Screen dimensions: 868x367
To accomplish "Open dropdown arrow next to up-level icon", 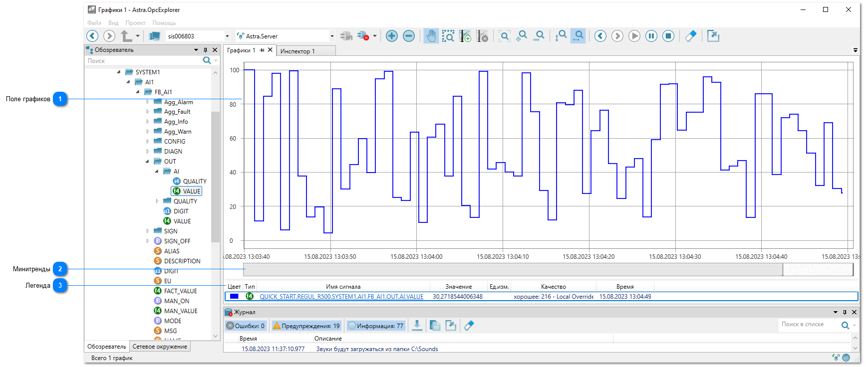I will [138, 36].
